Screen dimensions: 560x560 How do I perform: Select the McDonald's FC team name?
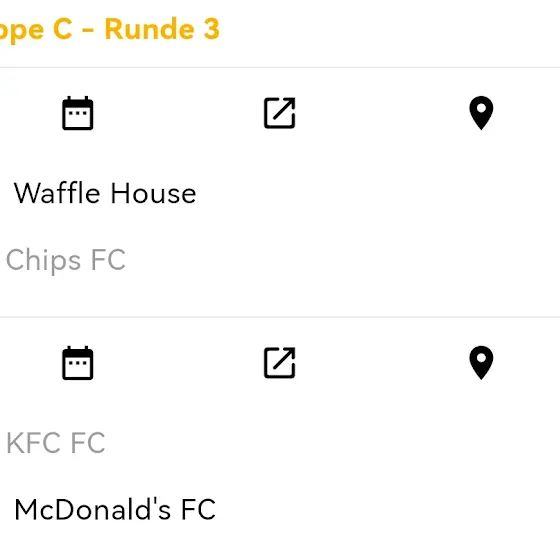(115, 510)
